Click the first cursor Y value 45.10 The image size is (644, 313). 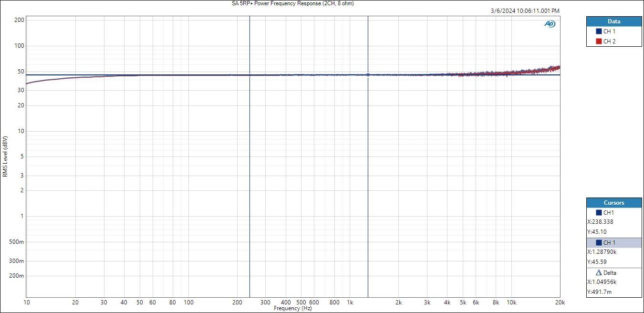pos(597,232)
